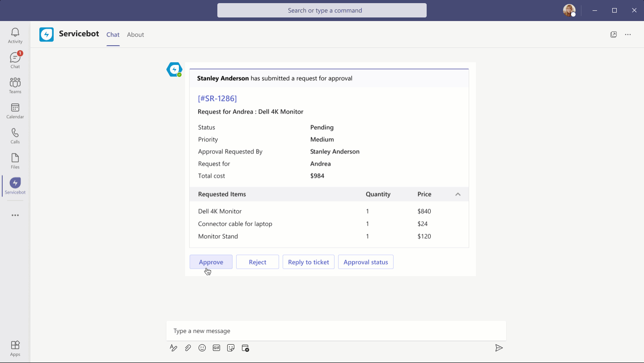Pop out the chat window
The height and width of the screenshot is (363, 644).
pos(614,34)
